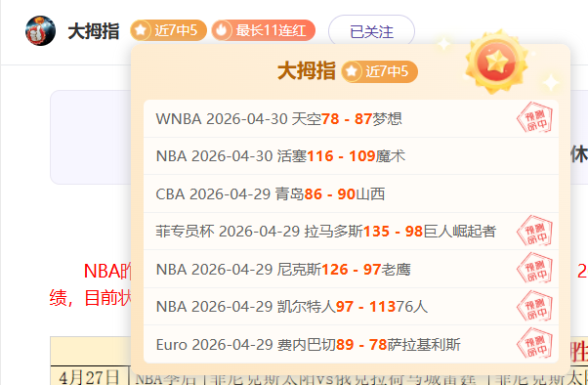Select 预测命中 stamp on WNBA row

tap(534, 117)
